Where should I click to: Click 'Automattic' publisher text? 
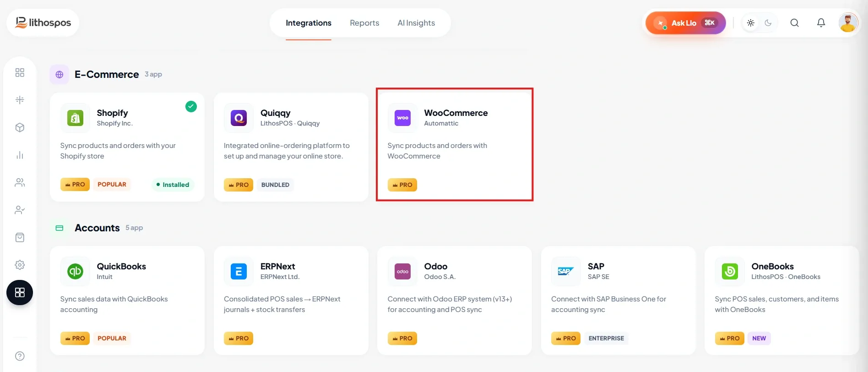point(441,123)
